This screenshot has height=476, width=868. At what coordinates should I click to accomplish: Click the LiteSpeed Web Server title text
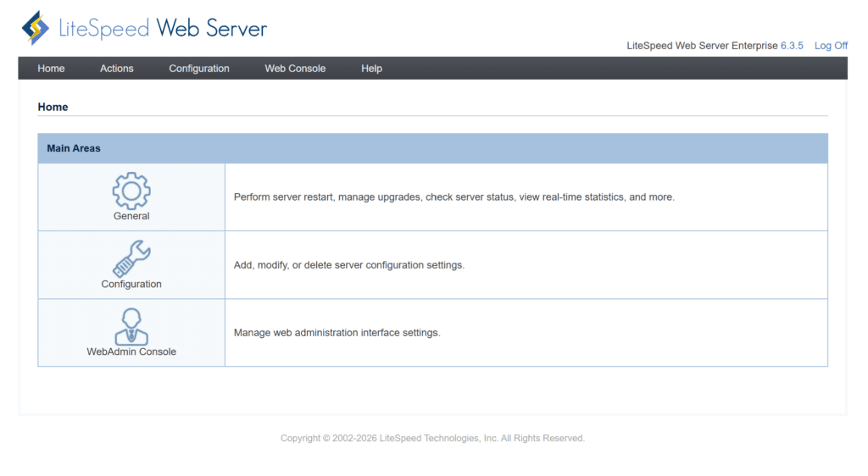163,28
